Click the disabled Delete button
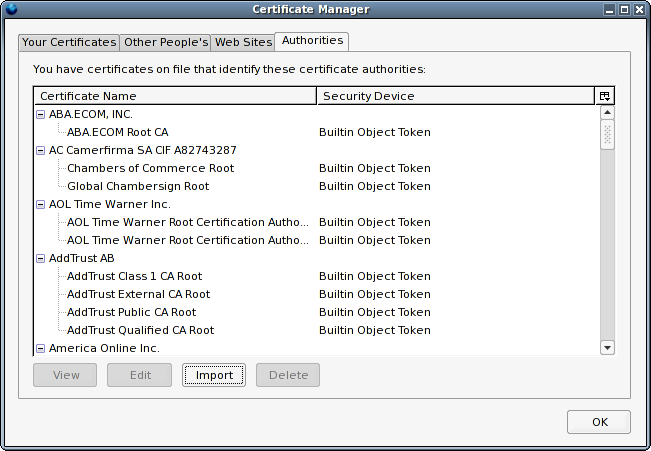Screen dimensions: 651x451 [288, 375]
